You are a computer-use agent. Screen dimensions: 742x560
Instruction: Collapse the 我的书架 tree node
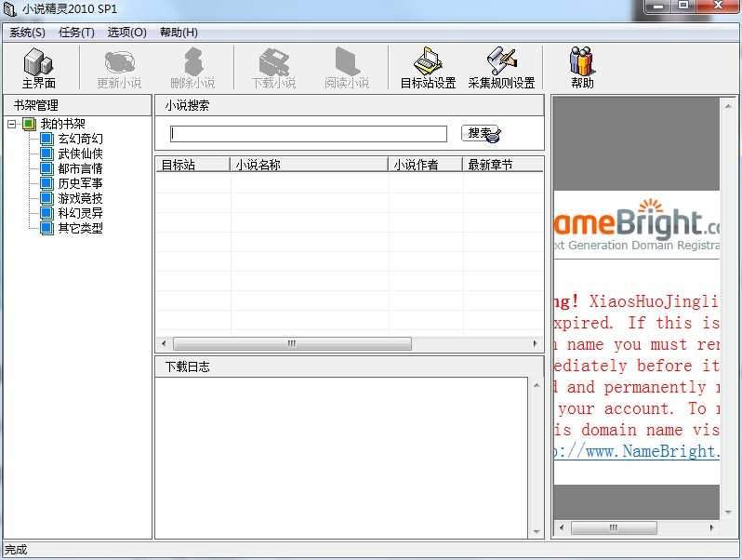(12, 124)
